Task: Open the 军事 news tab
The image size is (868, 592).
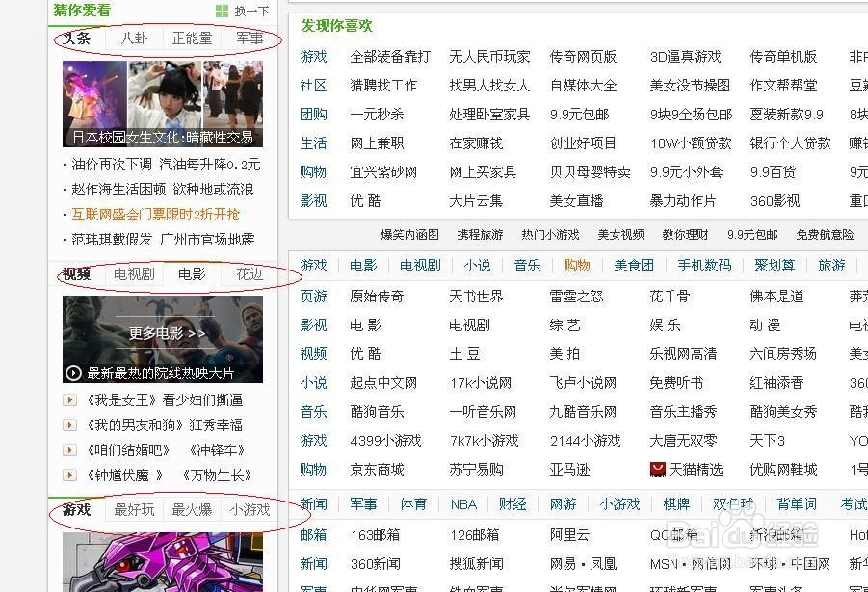Action: 250,39
